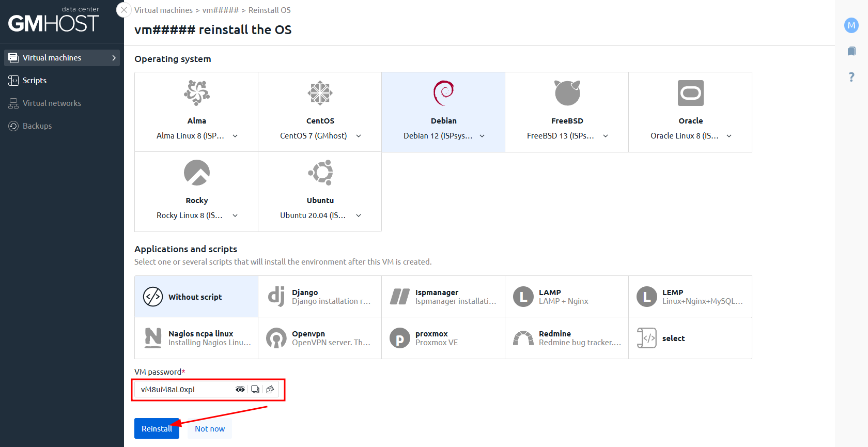Expand the Debian version dropdown
This screenshot has height=447, width=868.
482,136
